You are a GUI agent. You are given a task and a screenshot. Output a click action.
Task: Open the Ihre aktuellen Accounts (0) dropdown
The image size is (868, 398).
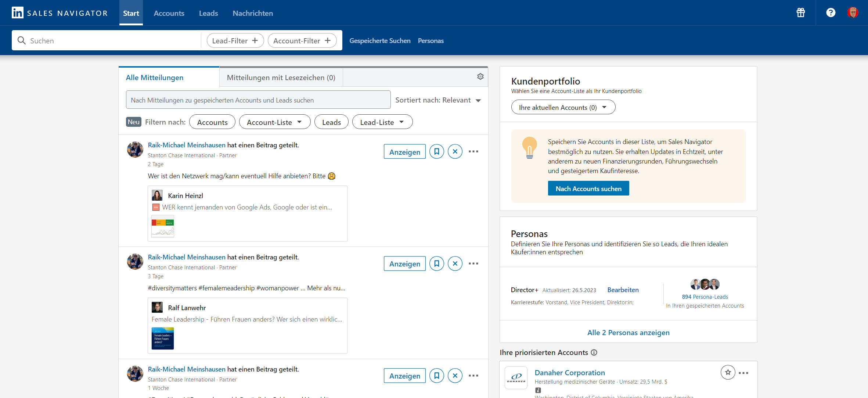coord(563,107)
